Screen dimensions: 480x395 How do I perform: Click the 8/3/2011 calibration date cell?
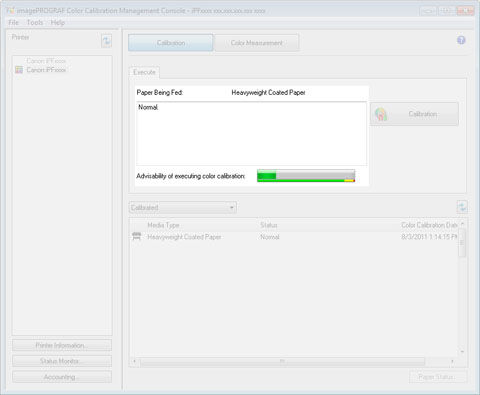click(429, 237)
